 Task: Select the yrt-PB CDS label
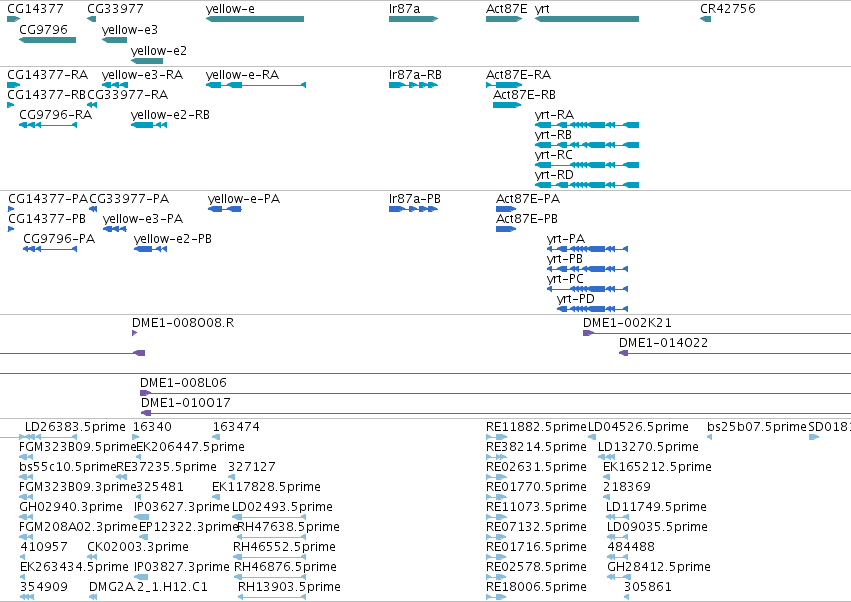[x=564, y=259]
